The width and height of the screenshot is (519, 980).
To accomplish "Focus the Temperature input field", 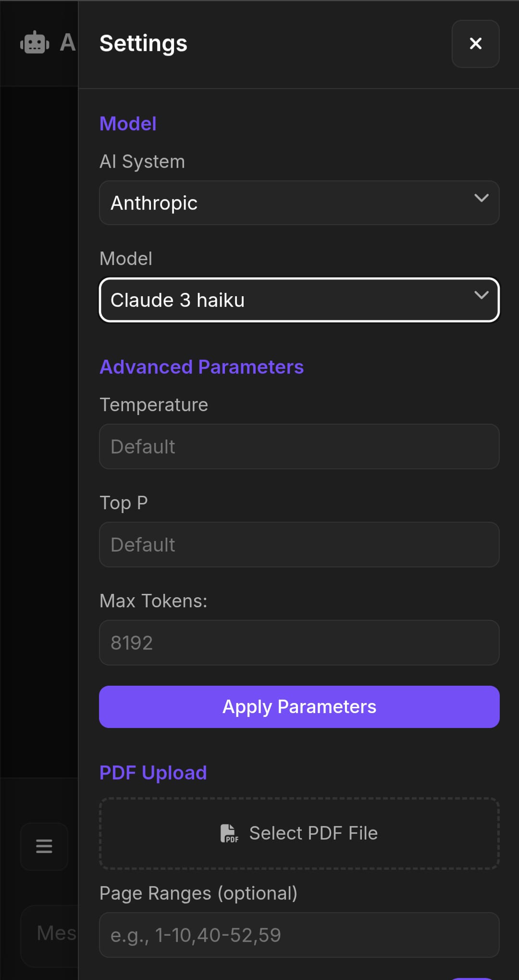I will 299,447.
